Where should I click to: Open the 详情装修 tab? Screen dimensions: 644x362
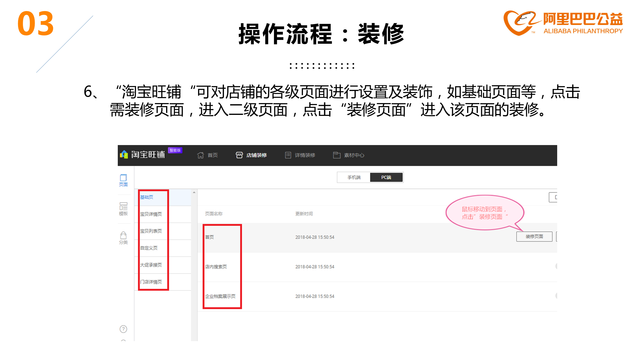[x=300, y=155]
